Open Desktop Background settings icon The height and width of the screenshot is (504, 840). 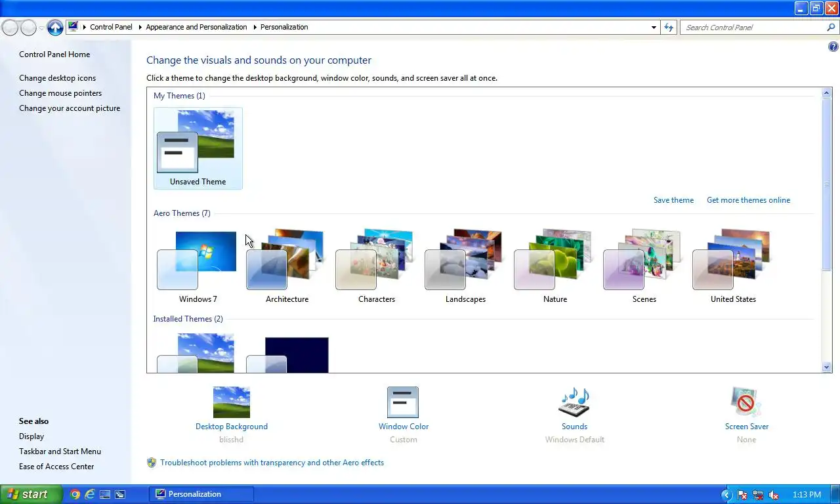tap(231, 402)
